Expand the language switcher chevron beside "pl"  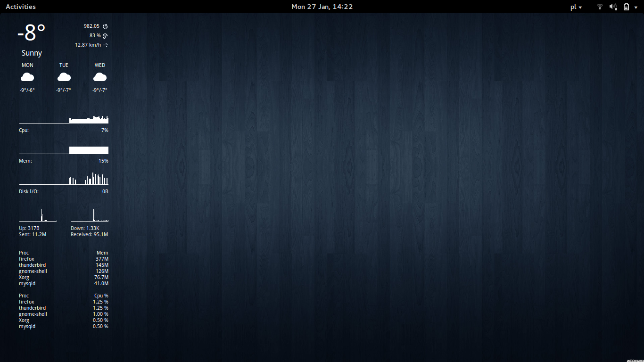coord(581,8)
